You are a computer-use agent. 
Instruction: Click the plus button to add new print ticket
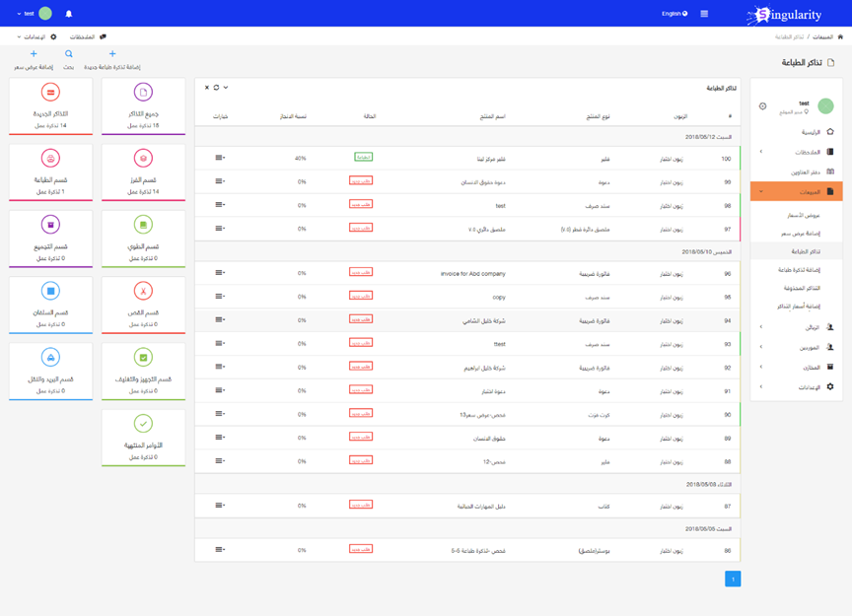coord(112,54)
